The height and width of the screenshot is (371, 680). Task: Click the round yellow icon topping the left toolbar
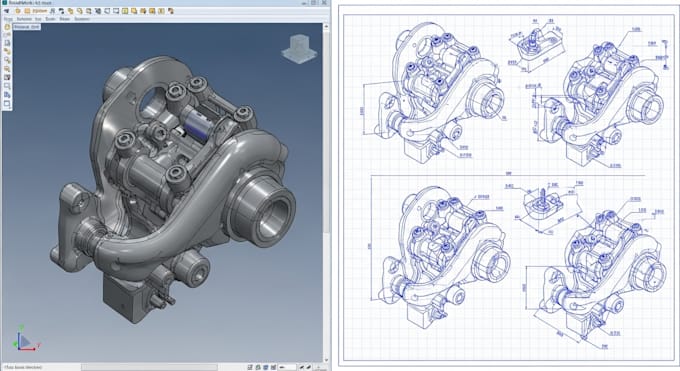tap(7, 27)
